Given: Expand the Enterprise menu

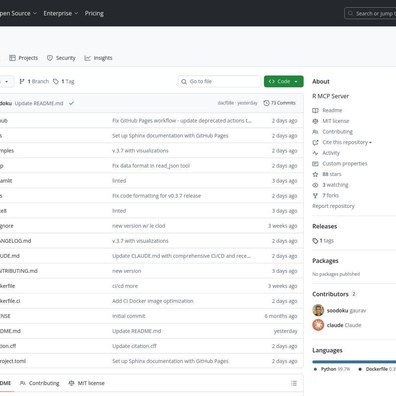Looking at the screenshot, I should (61, 13).
